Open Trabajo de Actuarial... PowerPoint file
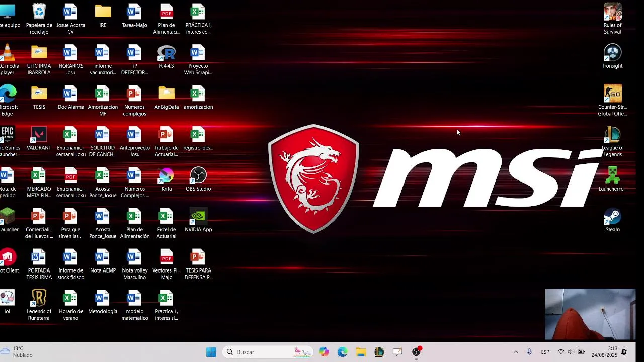Viewport: 644px width, 362px height. tap(167, 141)
